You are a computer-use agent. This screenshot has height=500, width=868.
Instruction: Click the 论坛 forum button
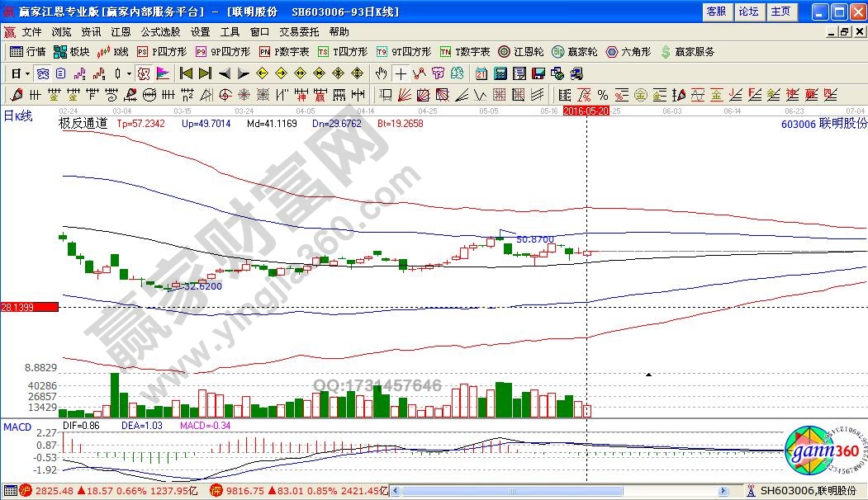click(x=748, y=12)
